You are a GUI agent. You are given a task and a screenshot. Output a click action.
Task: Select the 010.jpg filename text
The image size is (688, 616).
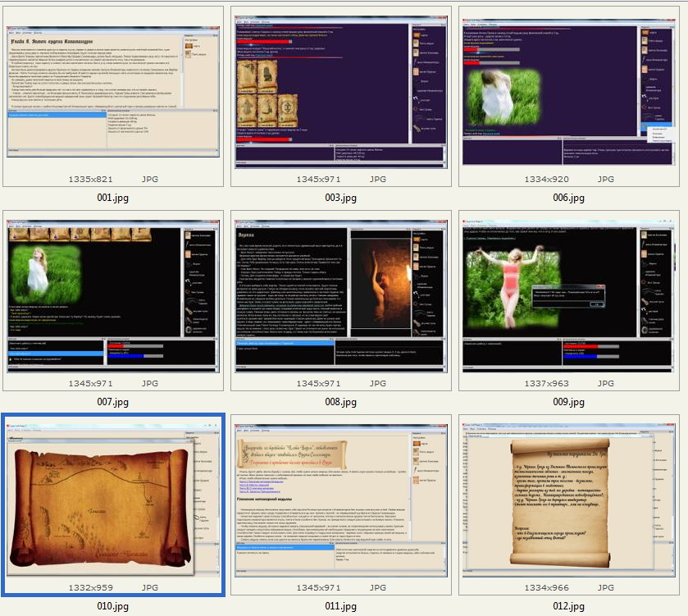click(113, 606)
